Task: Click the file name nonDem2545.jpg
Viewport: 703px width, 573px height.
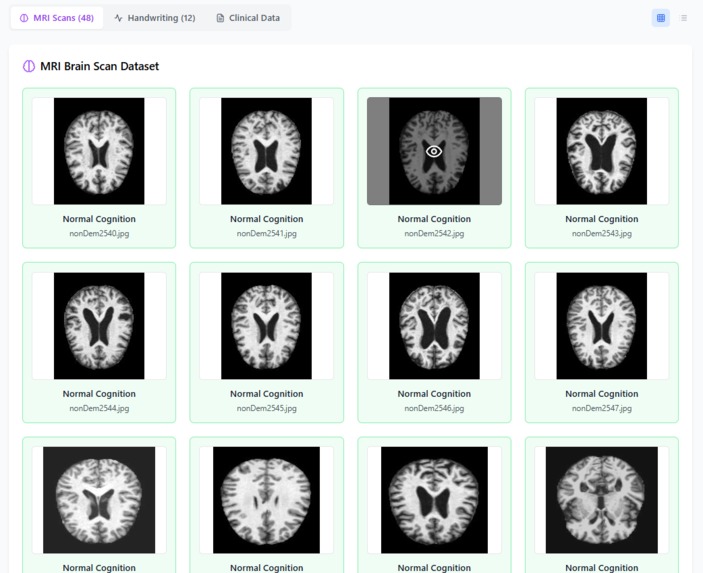Action: pyautogui.click(x=267, y=408)
